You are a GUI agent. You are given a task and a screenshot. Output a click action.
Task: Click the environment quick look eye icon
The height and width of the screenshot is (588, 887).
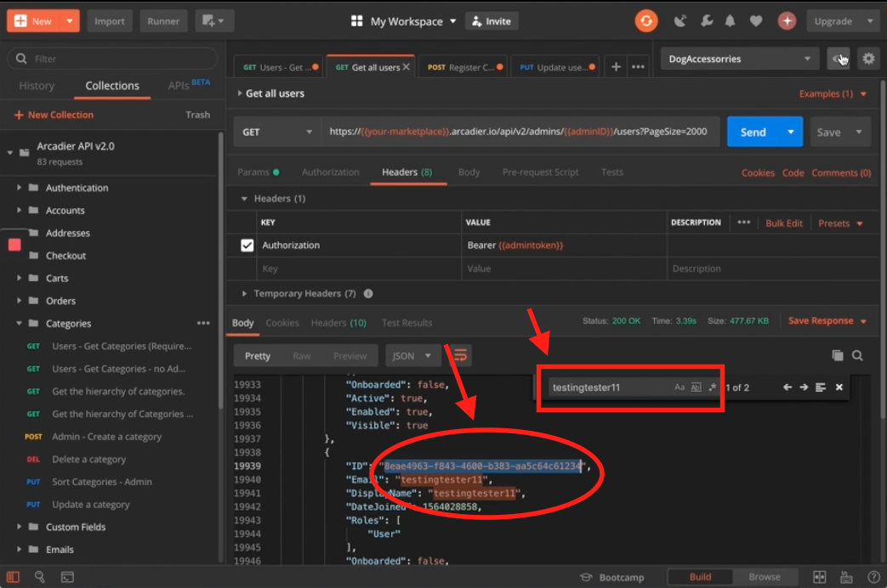(x=839, y=59)
